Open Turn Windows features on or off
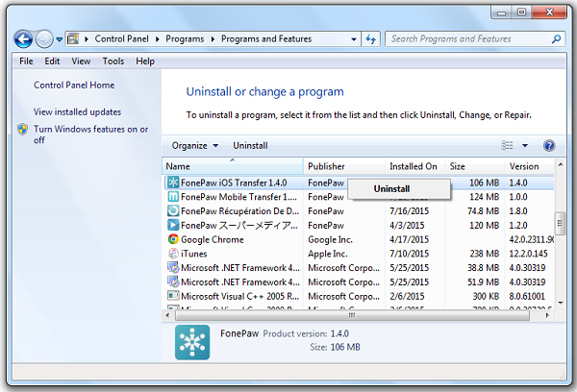 (x=91, y=135)
